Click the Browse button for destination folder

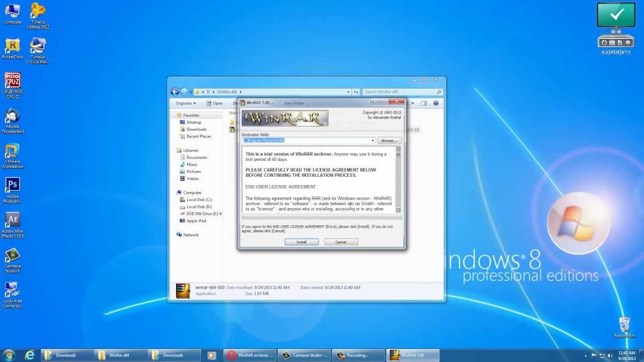point(389,141)
